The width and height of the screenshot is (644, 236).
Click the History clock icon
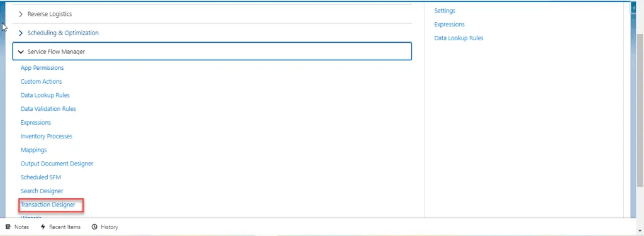coord(94,227)
